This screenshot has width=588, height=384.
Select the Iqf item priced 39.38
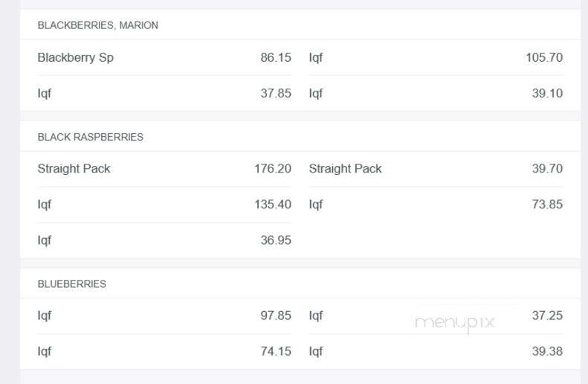click(x=316, y=351)
